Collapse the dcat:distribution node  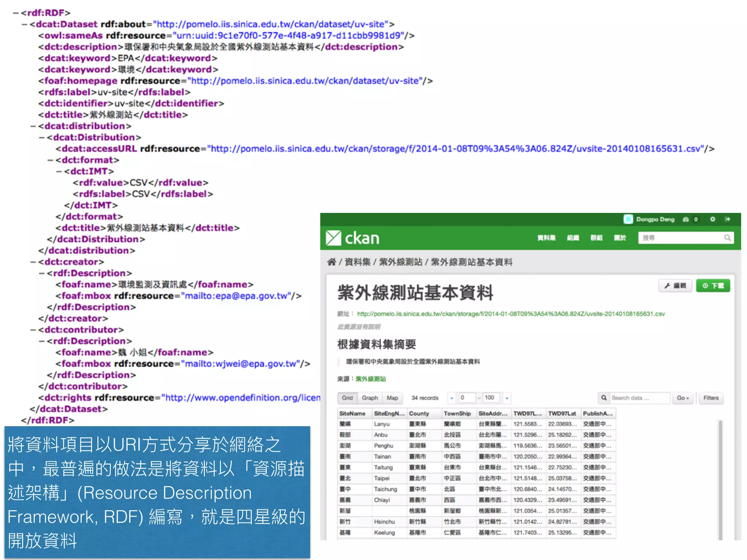pyautogui.click(x=33, y=126)
